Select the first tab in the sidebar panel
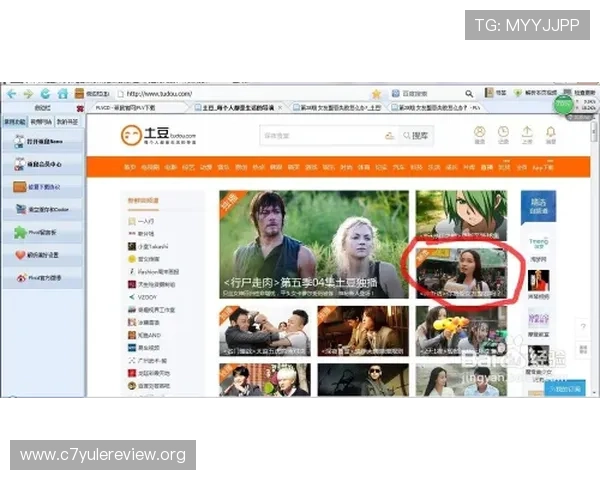 click(15, 122)
